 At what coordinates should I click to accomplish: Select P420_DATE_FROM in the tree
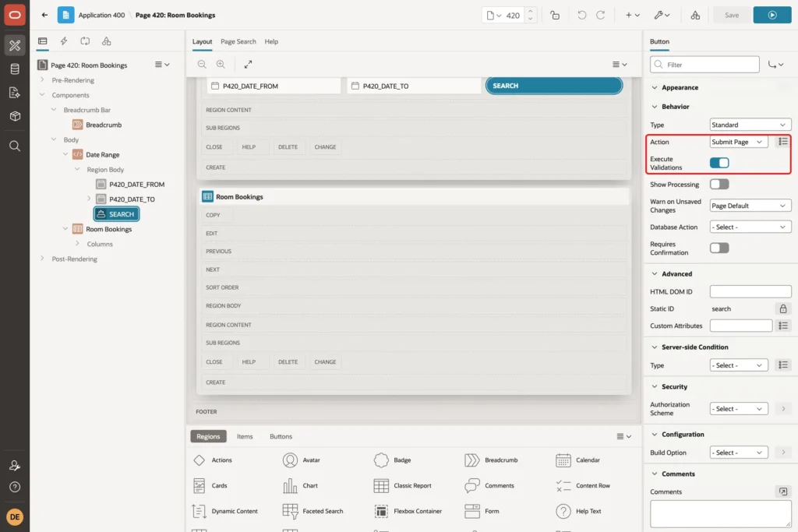pyautogui.click(x=137, y=184)
